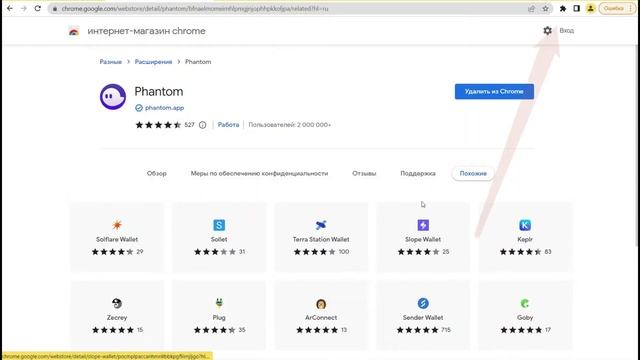Go to the Разные breadcrumb link
Screen dimensions: 640x360
point(111,62)
